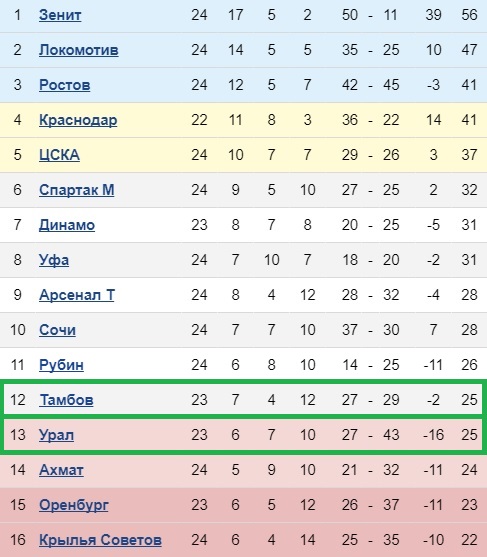Open the ЦСКА team link
Screen dimensions: 487x557
59,155
